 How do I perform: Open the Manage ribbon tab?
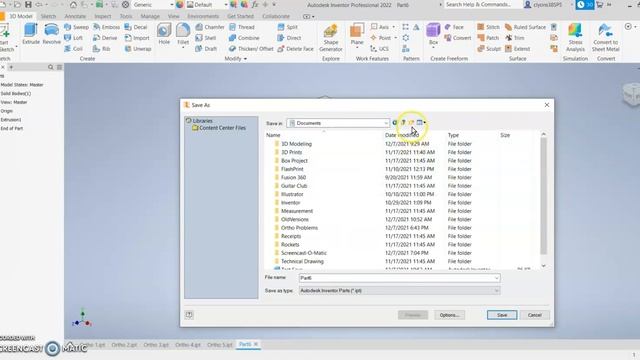pos(150,16)
